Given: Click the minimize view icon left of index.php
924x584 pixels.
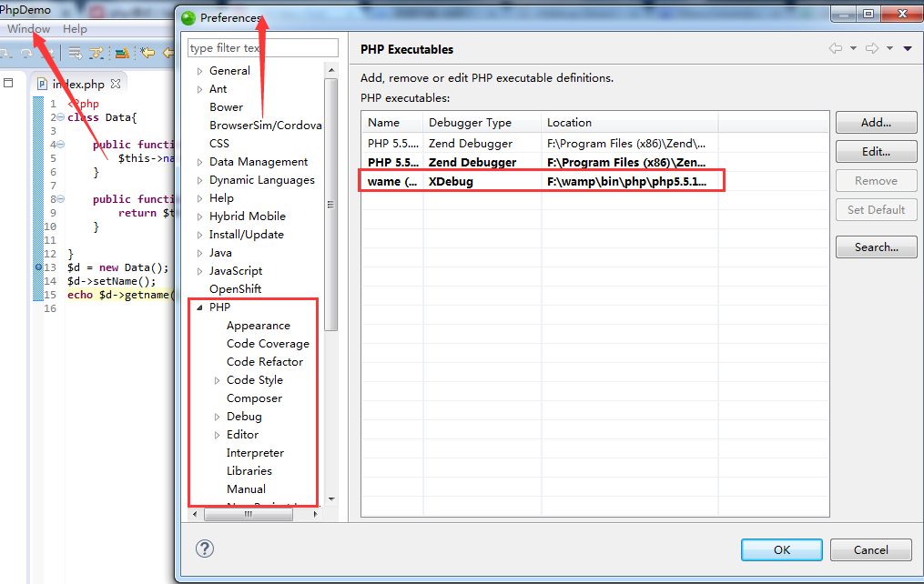Looking at the screenshot, I should (8, 83).
